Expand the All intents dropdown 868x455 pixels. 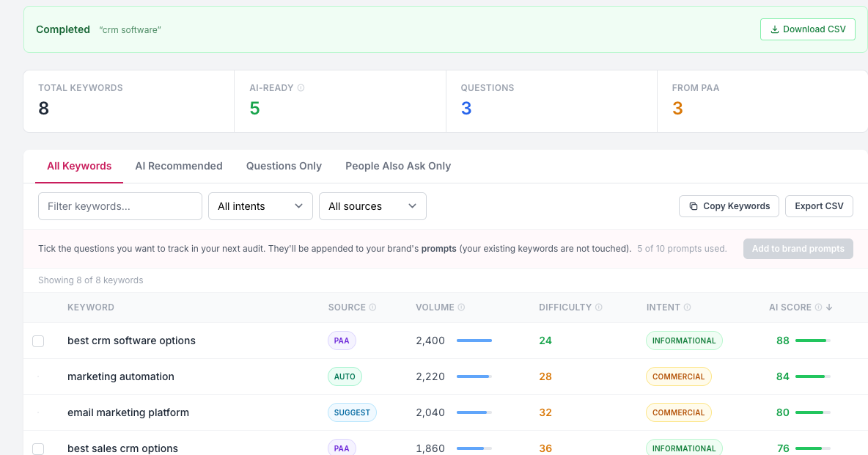(260, 206)
